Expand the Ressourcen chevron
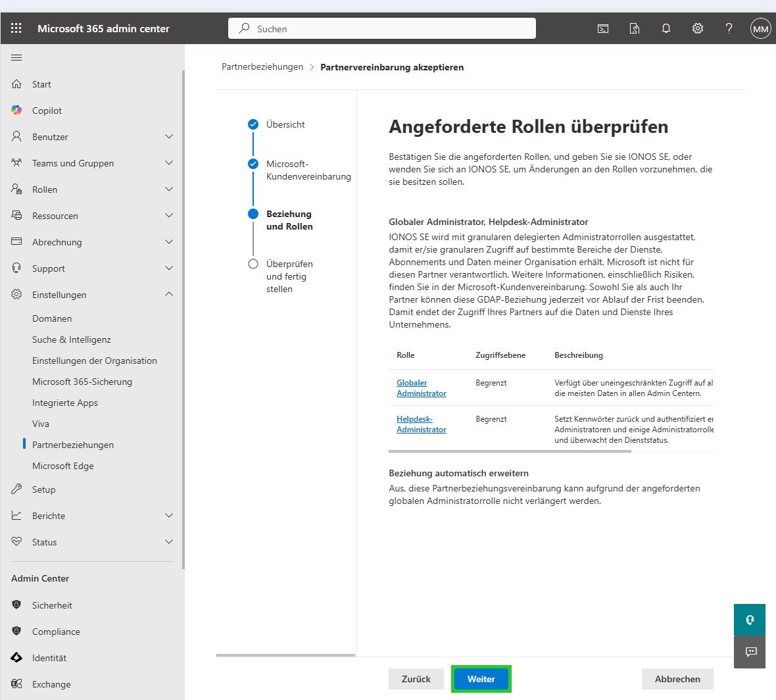 click(x=169, y=215)
